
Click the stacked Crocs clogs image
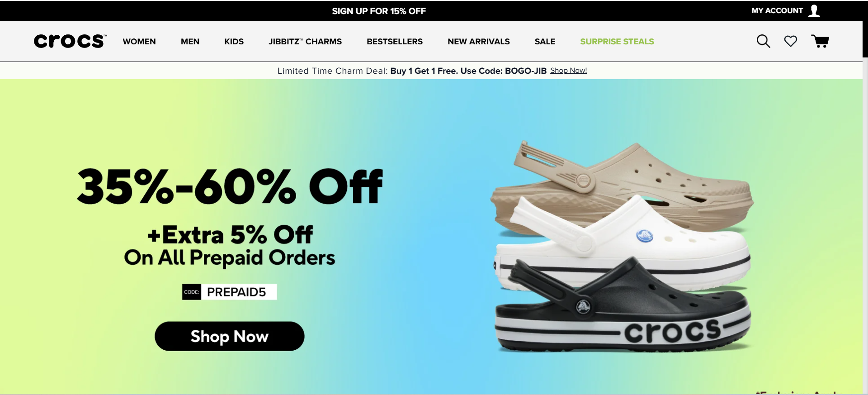click(622, 247)
